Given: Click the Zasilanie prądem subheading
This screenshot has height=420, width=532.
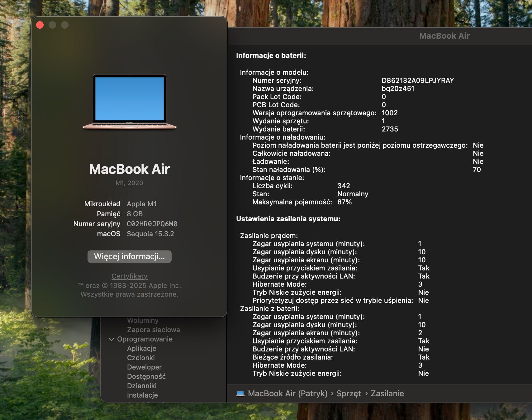Looking at the screenshot, I should pos(269,236).
